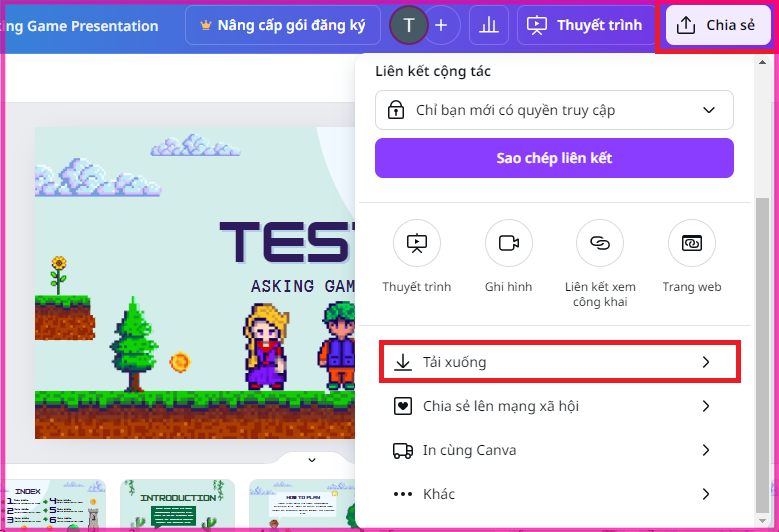
Task: Select the pixel pine tree graphic
Action: pyautogui.click(x=134, y=344)
